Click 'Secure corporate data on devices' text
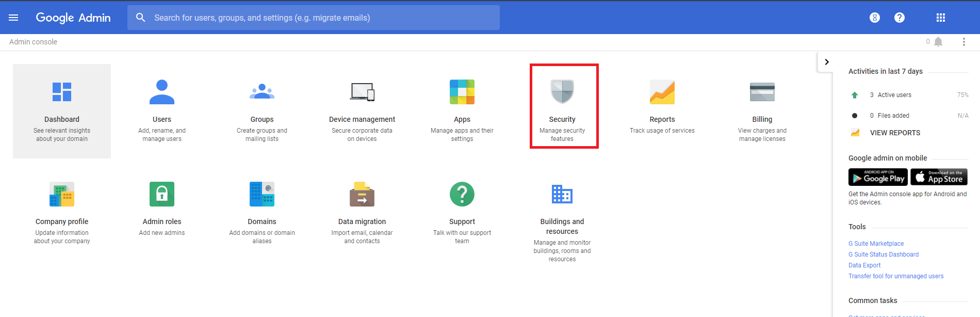This screenshot has width=980, height=317. 362,135
